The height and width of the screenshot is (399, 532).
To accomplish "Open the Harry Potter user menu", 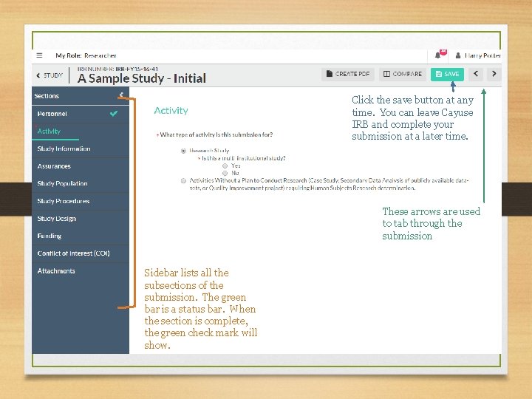I will coord(478,55).
